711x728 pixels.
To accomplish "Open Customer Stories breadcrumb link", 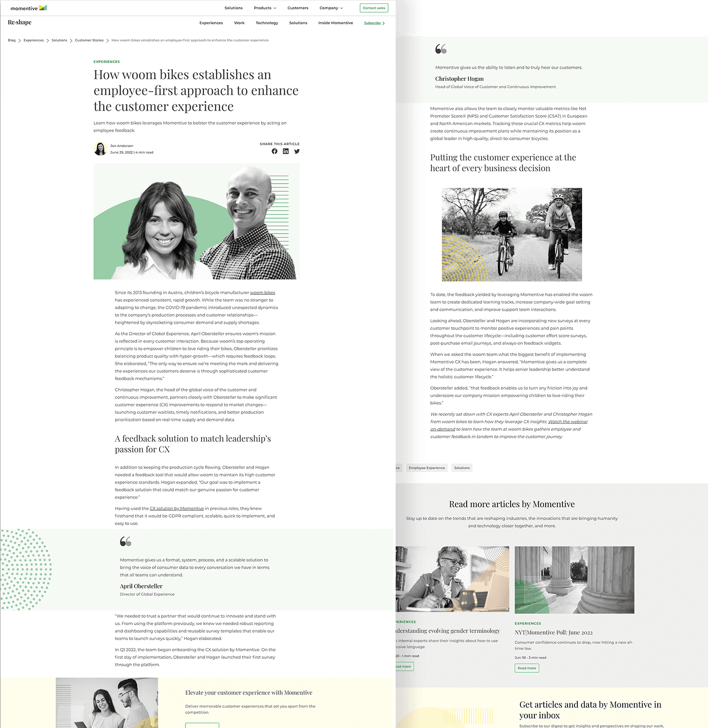I will 89,40.
